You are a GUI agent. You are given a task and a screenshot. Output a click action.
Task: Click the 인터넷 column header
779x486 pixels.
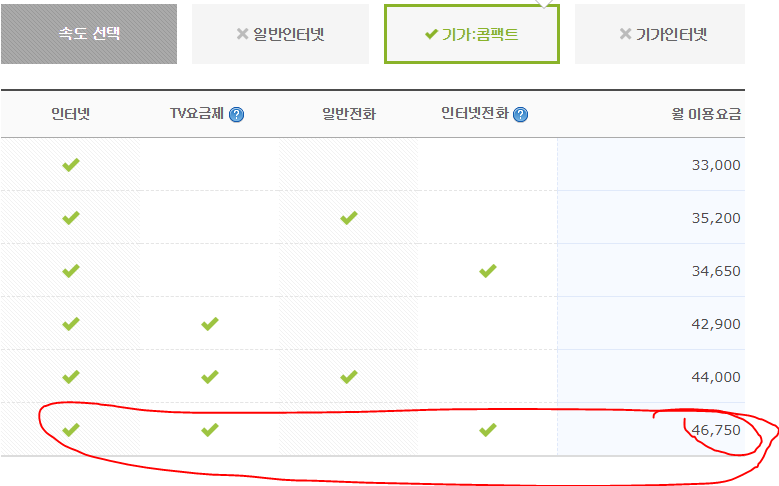pos(71,114)
